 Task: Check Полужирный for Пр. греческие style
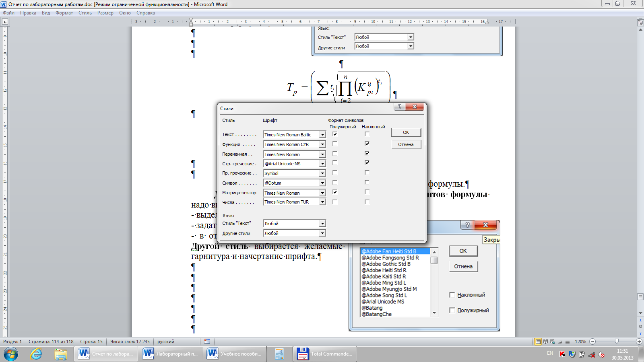[335, 173]
